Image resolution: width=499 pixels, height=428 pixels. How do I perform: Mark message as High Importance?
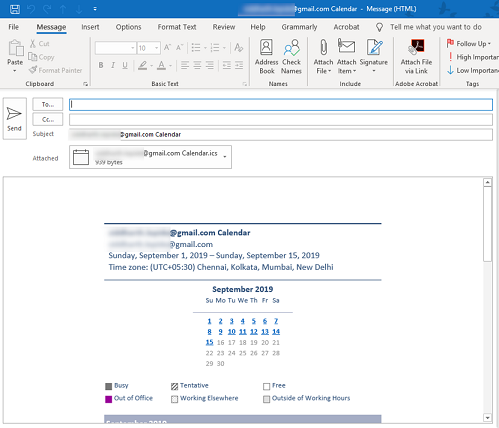click(472, 57)
